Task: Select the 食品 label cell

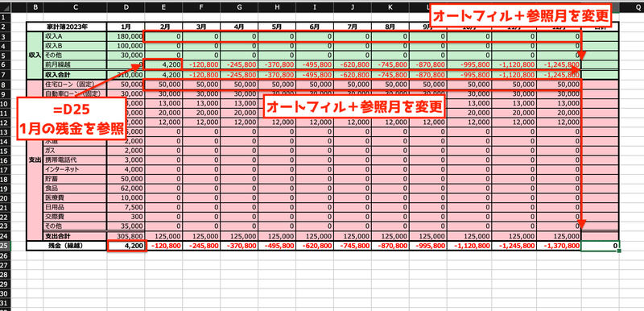Action: (75, 189)
